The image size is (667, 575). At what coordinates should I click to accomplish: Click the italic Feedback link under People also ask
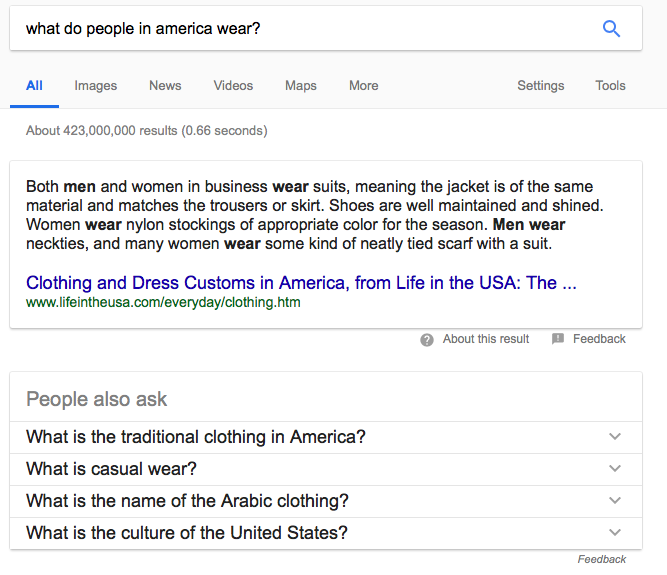pos(601,559)
